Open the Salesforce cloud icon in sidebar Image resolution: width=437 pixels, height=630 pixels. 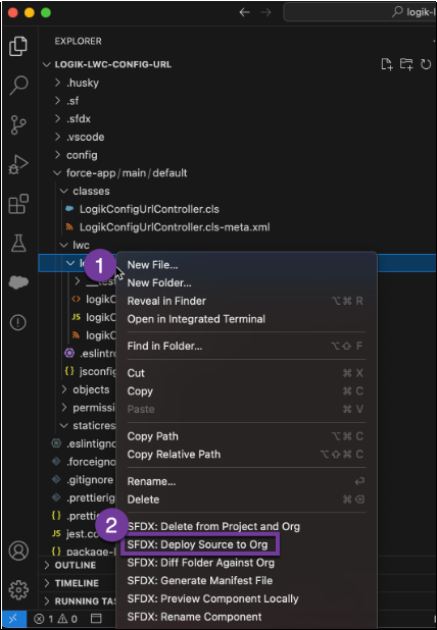pyautogui.click(x=18, y=282)
